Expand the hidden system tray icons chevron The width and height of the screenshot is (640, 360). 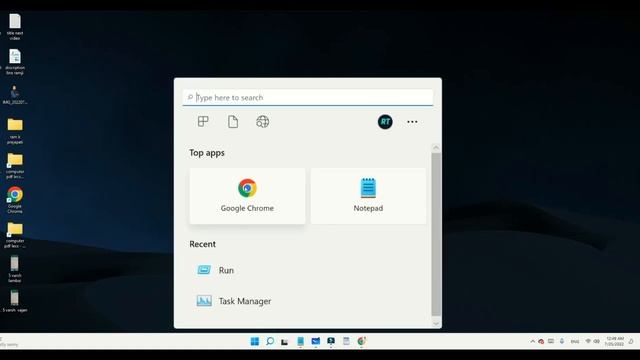(533, 341)
